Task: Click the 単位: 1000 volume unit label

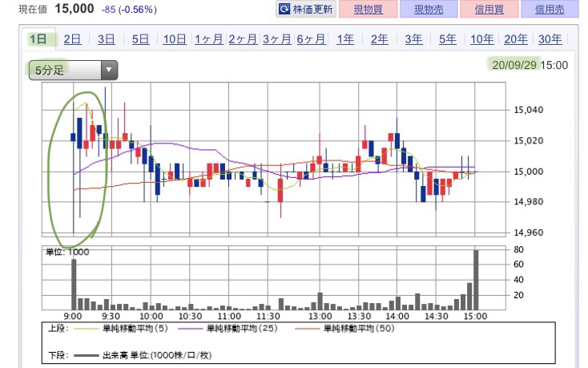Action: pyautogui.click(x=67, y=252)
